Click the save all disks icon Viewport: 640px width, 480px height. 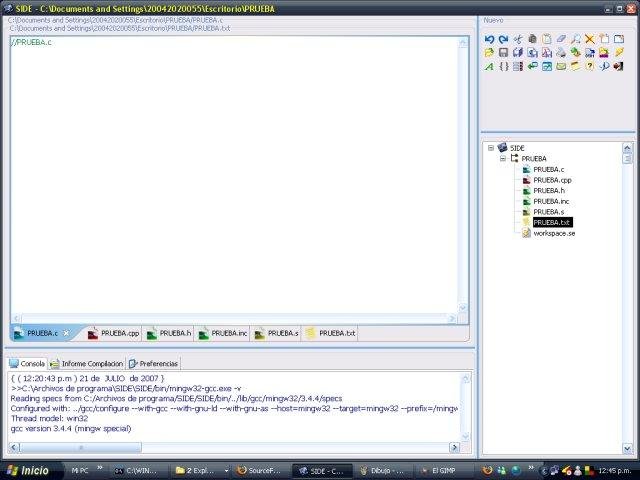click(x=518, y=53)
